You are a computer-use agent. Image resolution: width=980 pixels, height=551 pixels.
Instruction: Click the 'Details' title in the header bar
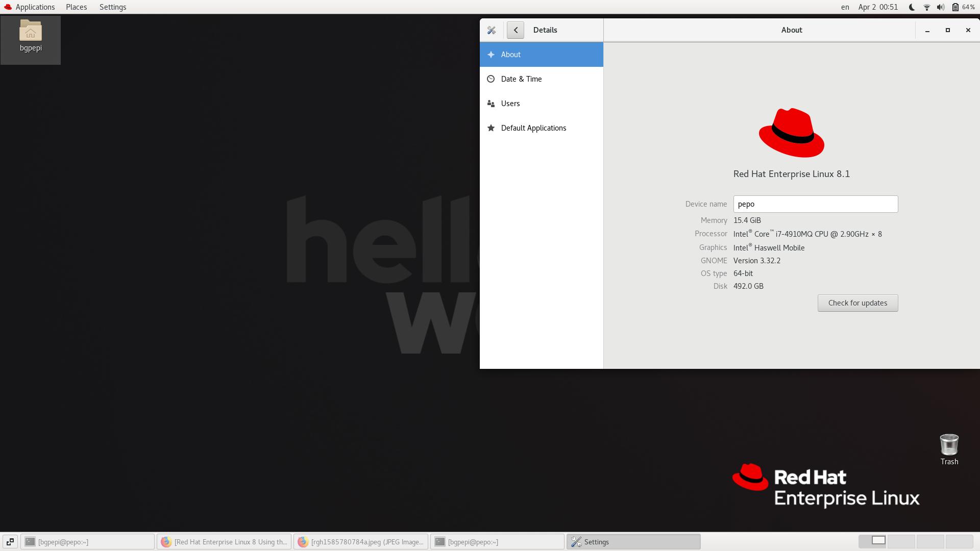tap(545, 30)
